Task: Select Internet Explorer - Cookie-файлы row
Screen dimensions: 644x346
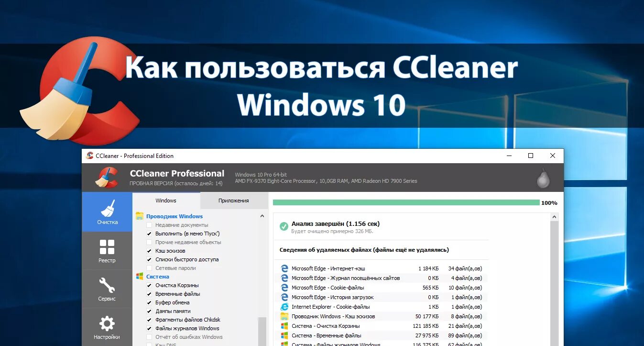Action: (381, 307)
